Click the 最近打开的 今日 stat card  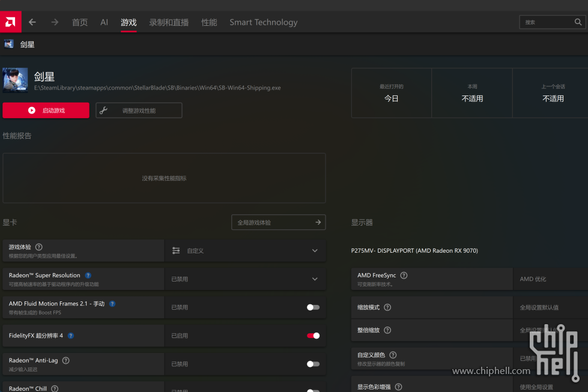(392, 93)
